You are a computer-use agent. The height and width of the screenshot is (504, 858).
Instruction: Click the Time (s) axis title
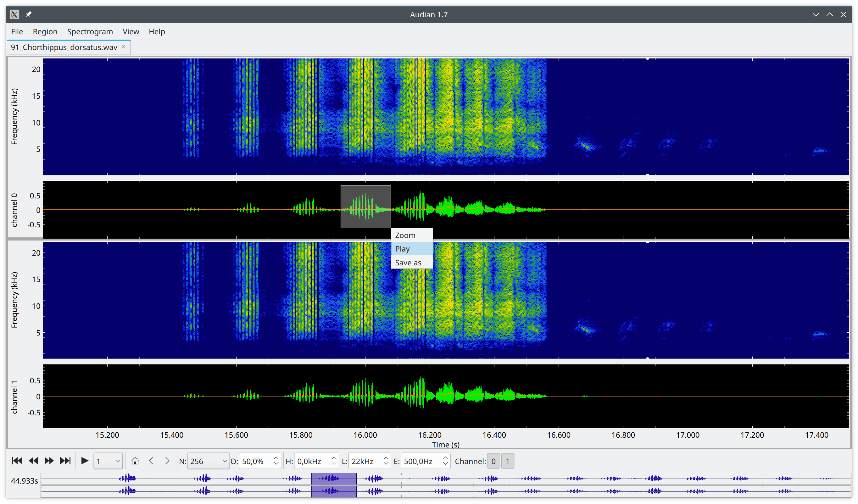[x=446, y=445]
